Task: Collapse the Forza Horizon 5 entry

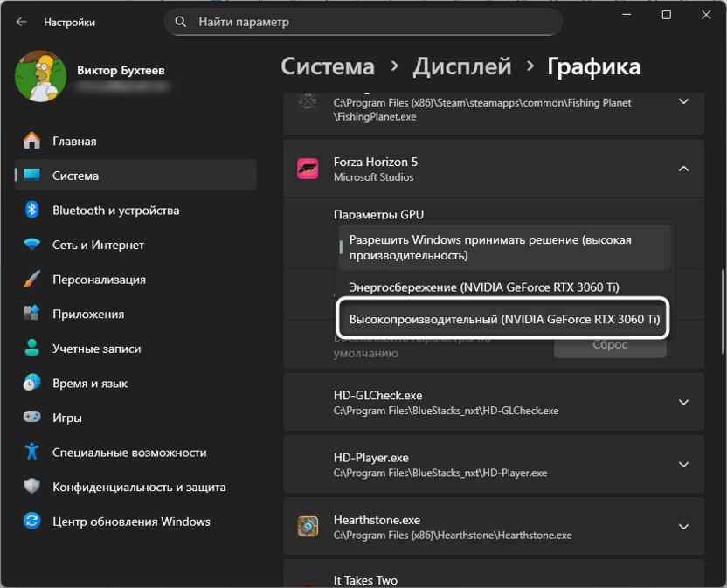Action: pyautogui.click(x=683, y=169)
